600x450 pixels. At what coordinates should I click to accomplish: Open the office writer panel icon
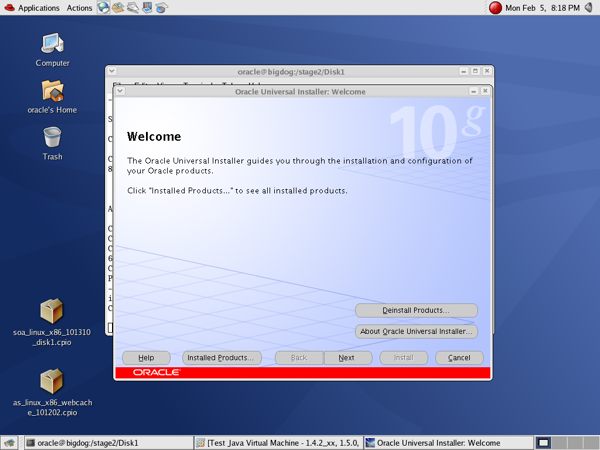point(133,7)
